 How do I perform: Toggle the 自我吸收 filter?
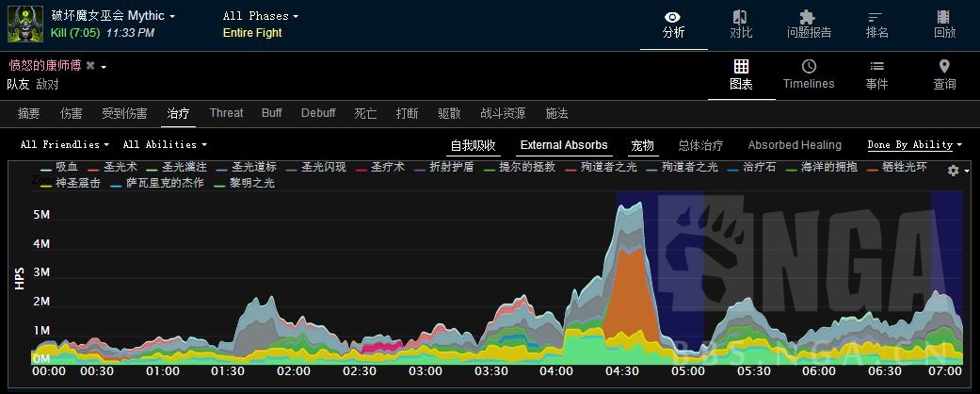click(x=474, y=146)
